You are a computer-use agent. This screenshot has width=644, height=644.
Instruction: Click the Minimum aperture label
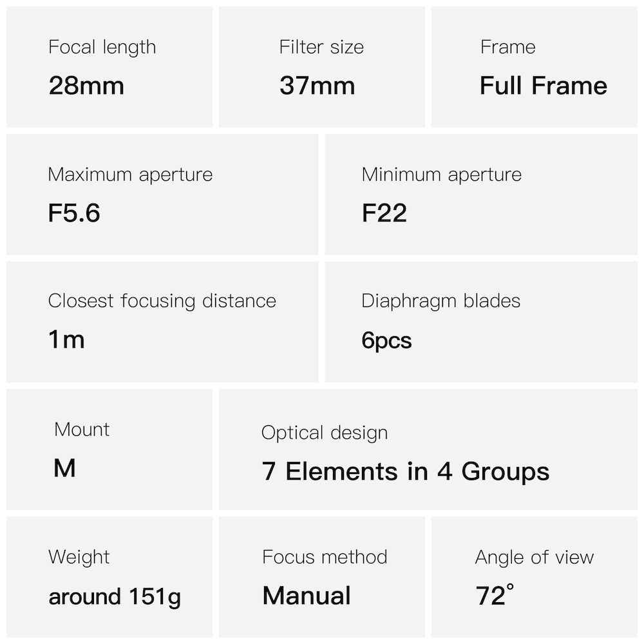coord(441,175)
